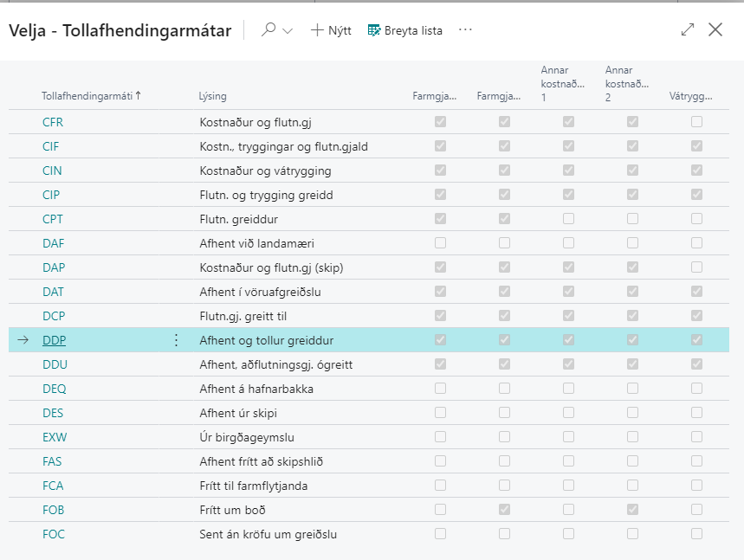Viewport: 744px width, 560px height.
Task: Expand the search dropdown chevron
Action: click(x=288, y=30)
